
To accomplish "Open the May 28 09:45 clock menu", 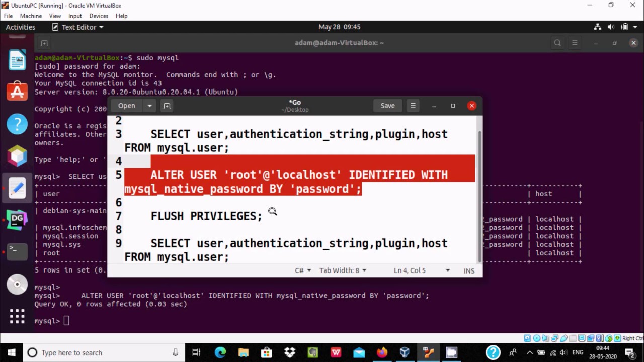I will (339, 27).
